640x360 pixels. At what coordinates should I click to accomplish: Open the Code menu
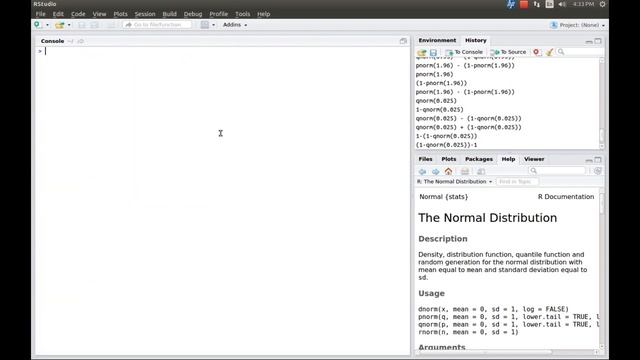point(78,14)
